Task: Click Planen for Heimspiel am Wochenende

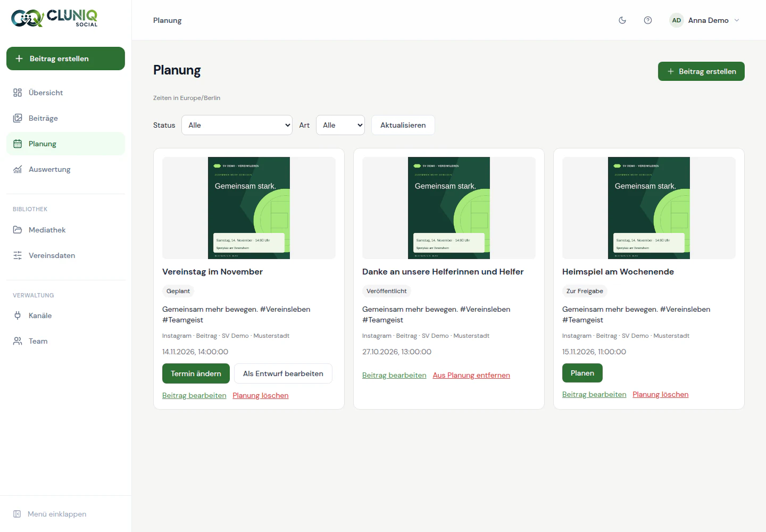Action: (x=582, y=373)
